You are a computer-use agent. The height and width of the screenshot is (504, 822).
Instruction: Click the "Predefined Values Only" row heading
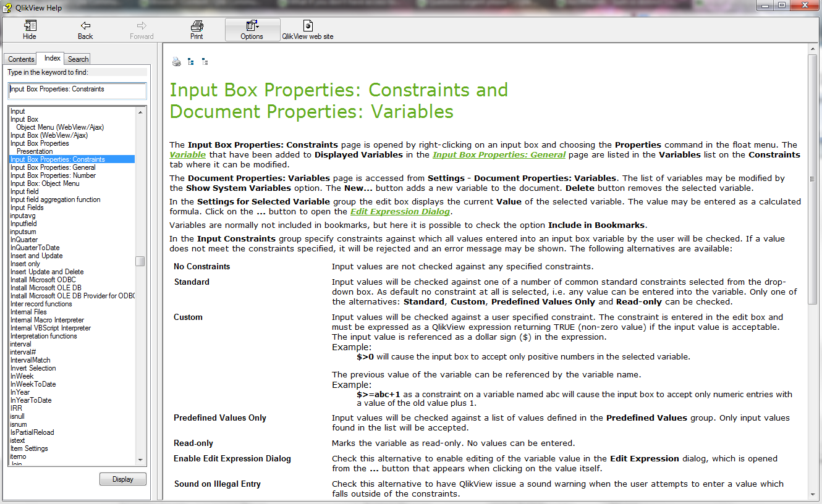[220, 418]
